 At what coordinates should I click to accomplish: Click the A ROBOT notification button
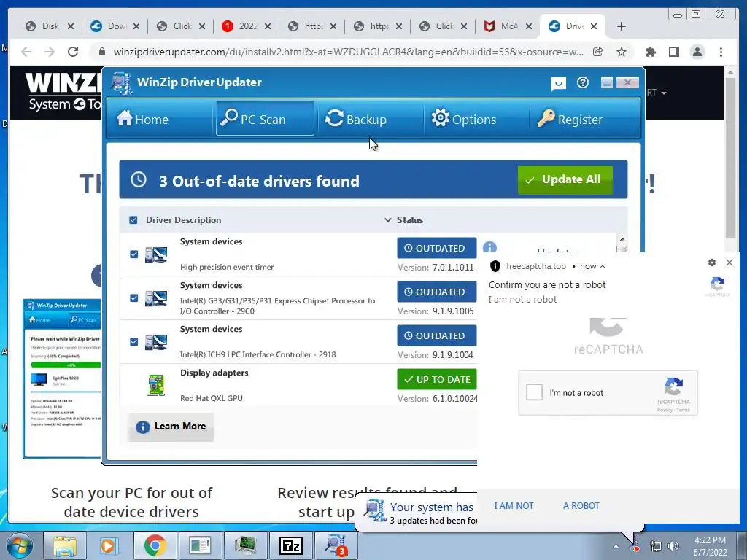tap(581, 506)
